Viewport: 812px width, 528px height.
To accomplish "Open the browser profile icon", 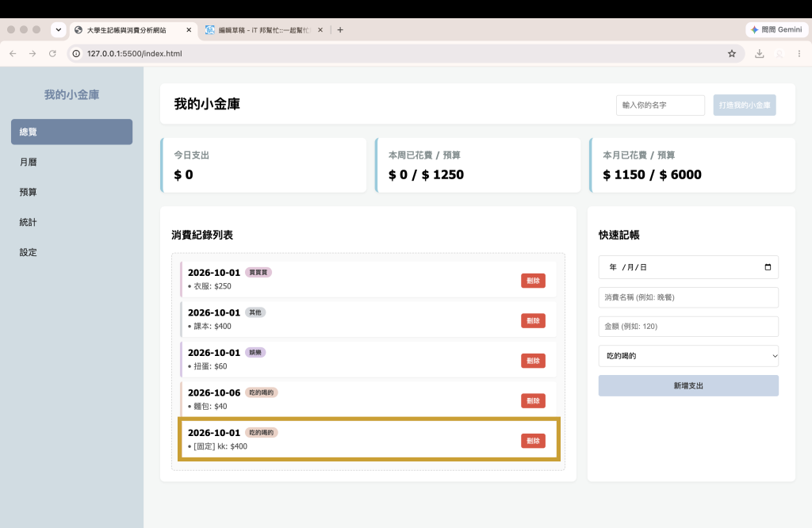I will (x=779, y=53).
